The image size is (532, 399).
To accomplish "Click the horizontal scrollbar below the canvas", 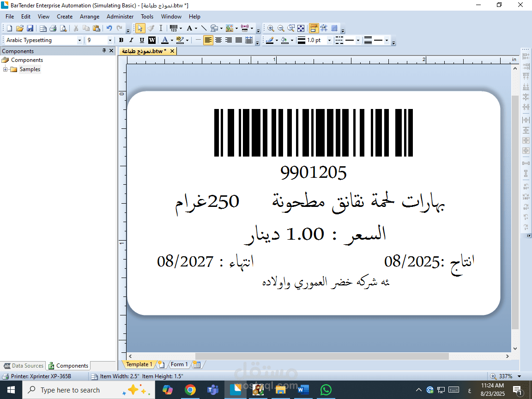I will click(x=321, y=356).
